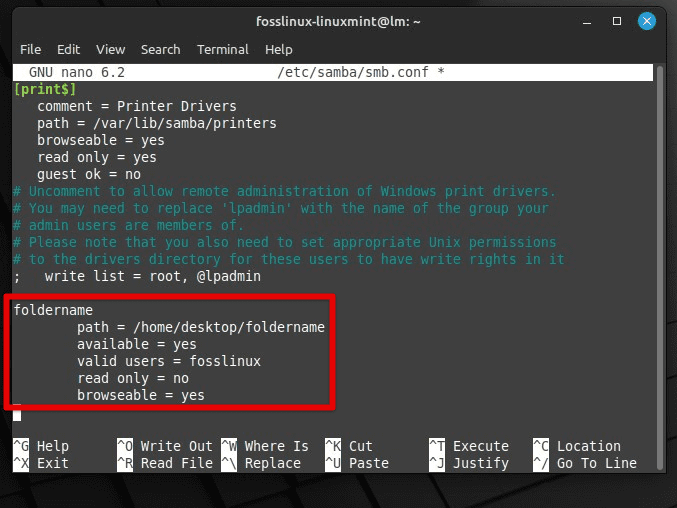This screenshot has height=508, width=677.
Task: Click the 'read only = no' line
Action: (133, 379)
